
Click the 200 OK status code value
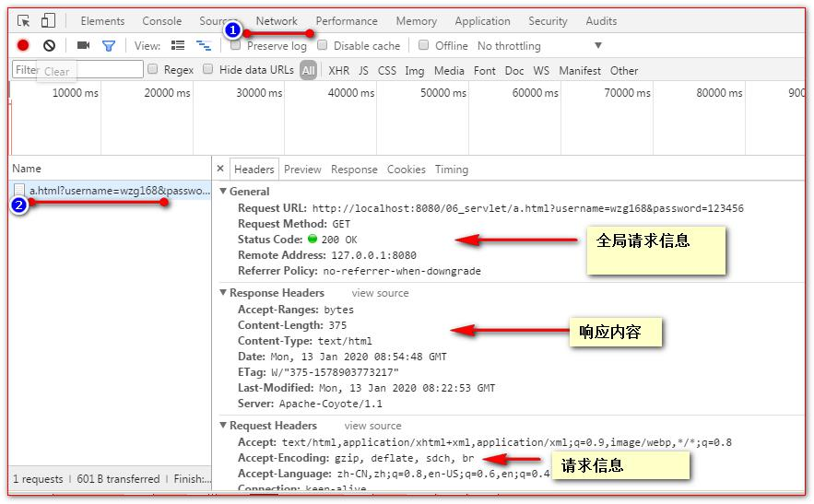click(339, 240)
